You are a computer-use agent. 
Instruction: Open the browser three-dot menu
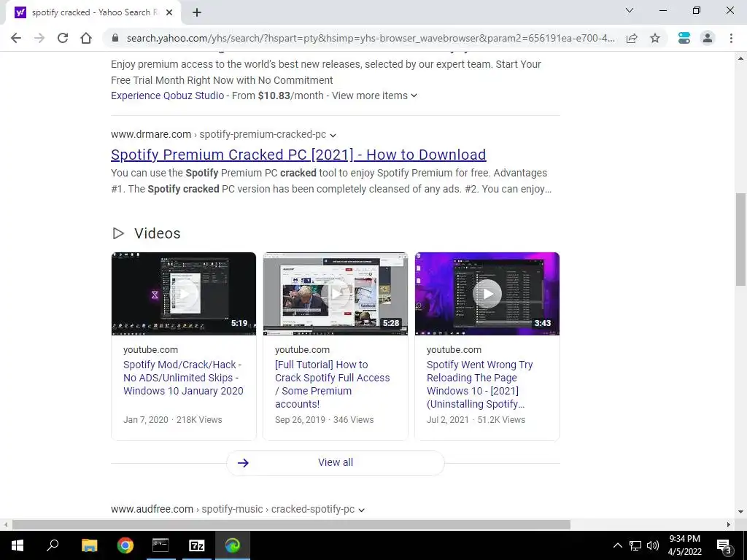[x=731, y=38]
